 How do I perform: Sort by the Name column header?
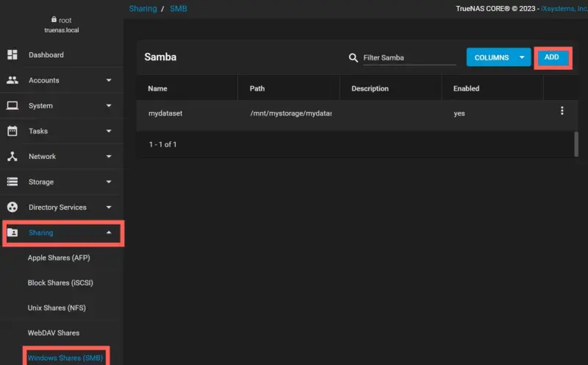point(157,88)
